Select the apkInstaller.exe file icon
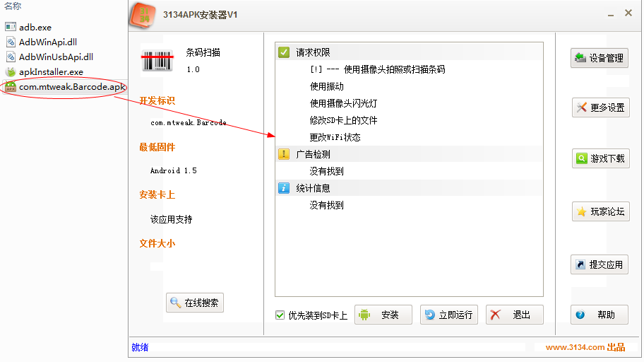Viewport: 644px width, 362px height. pyautogui.click(x=11, y=71)
